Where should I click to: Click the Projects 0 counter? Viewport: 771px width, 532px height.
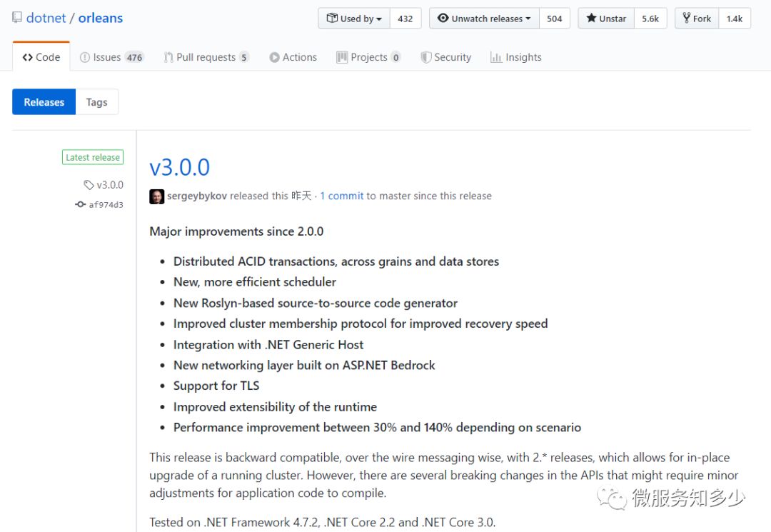point(395,58)
